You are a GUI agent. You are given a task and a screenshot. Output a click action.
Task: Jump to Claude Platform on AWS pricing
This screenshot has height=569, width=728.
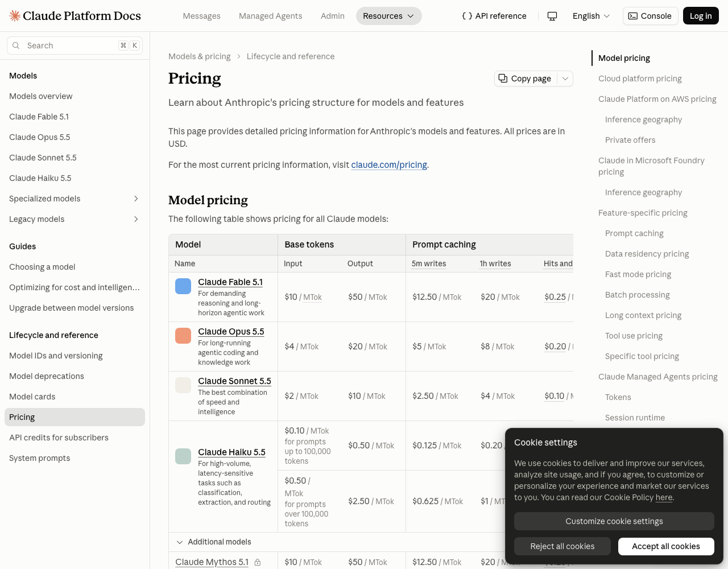(x=657, y=99)
